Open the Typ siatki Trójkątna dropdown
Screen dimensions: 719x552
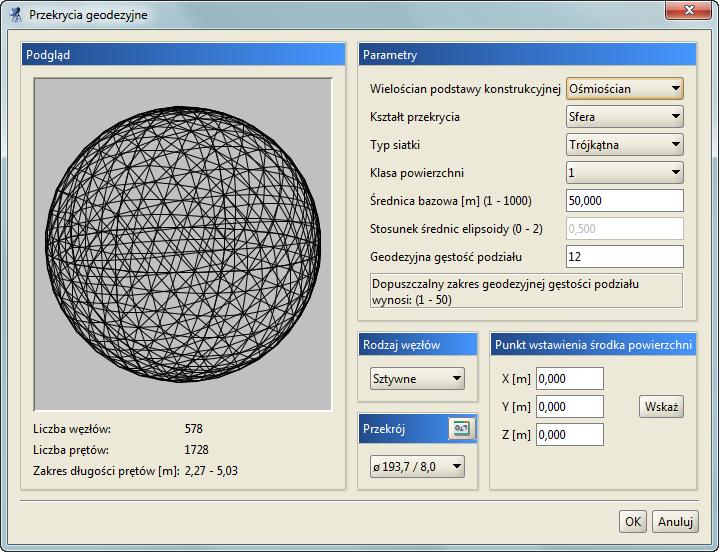625,144
